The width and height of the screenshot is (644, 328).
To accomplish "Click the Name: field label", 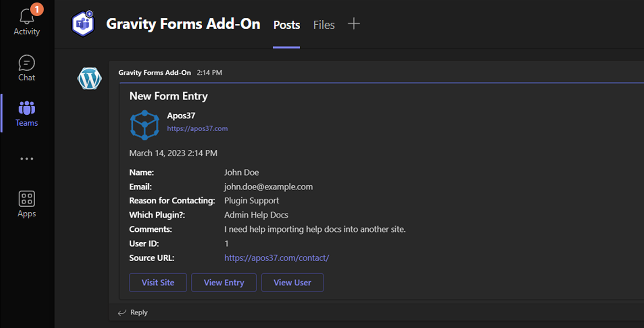I will [x=142, y=173].
